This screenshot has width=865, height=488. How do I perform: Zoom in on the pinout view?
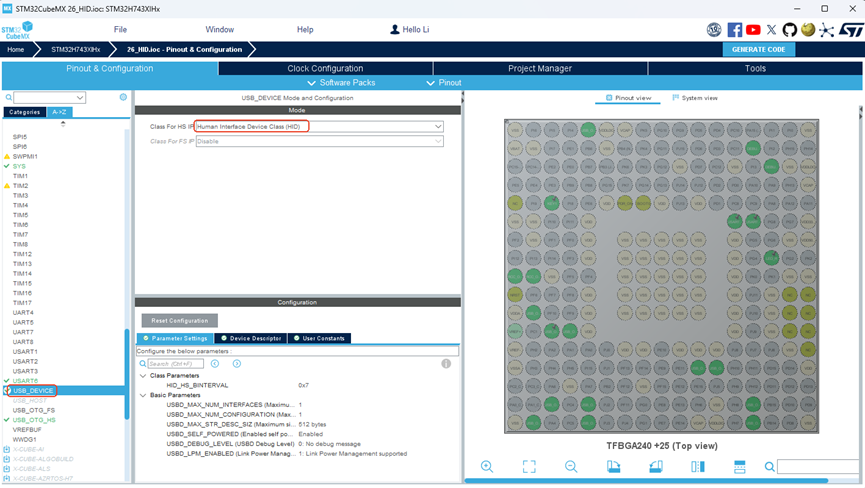[x=487, y=466]
